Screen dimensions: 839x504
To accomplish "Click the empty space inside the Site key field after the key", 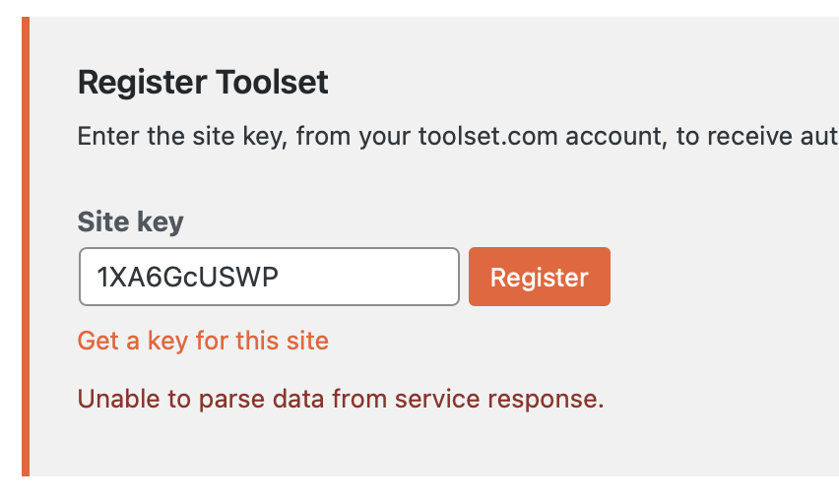I will pyautogui.click(x=374, y=278).
